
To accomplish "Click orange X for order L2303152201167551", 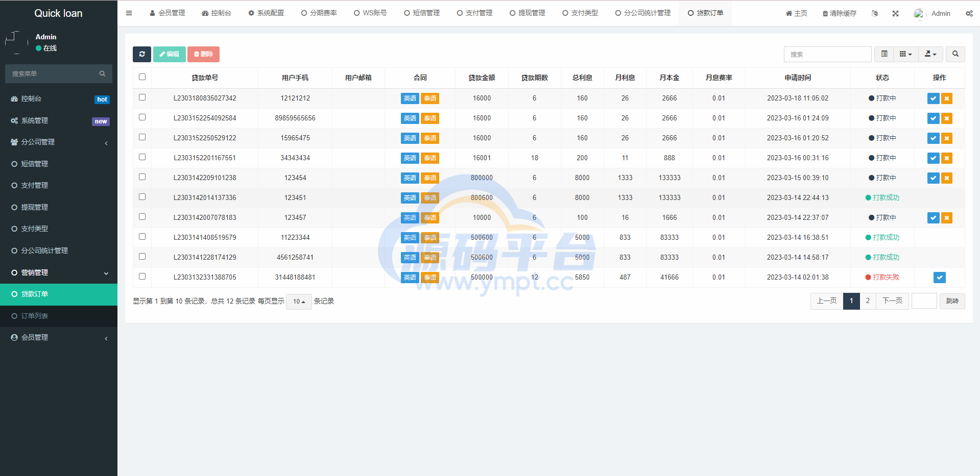I will coord(947,158).
